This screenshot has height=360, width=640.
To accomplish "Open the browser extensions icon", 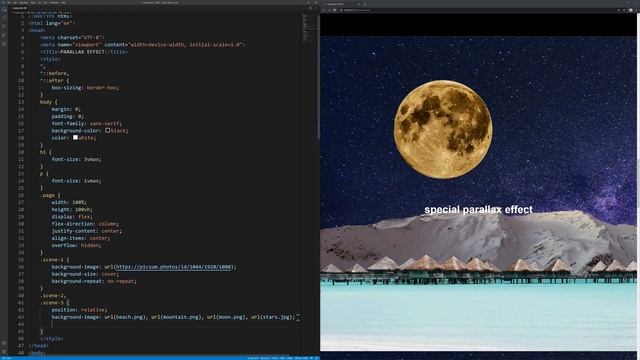I will click(x=624, y=10).
